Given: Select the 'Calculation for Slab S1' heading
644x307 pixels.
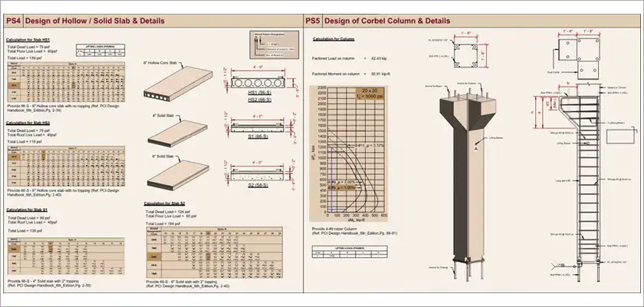Looking at the screenshot, I should coord(27,210).
